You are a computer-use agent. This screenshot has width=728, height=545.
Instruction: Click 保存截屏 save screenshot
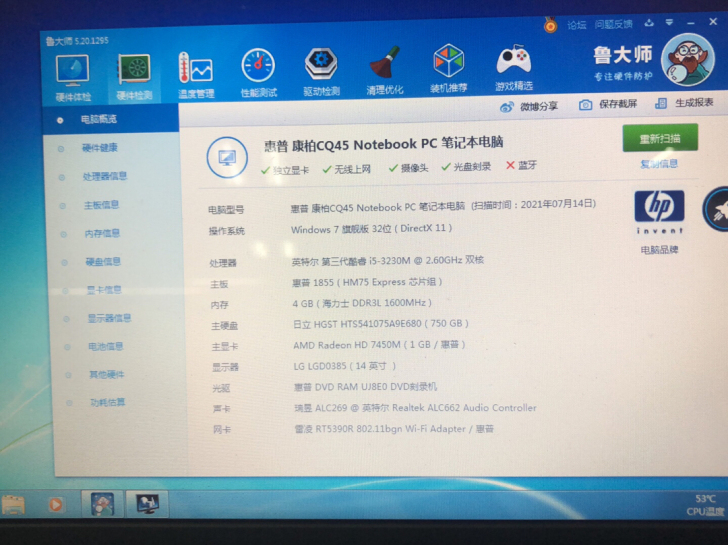pyautogui.click(x=608, y=104)
